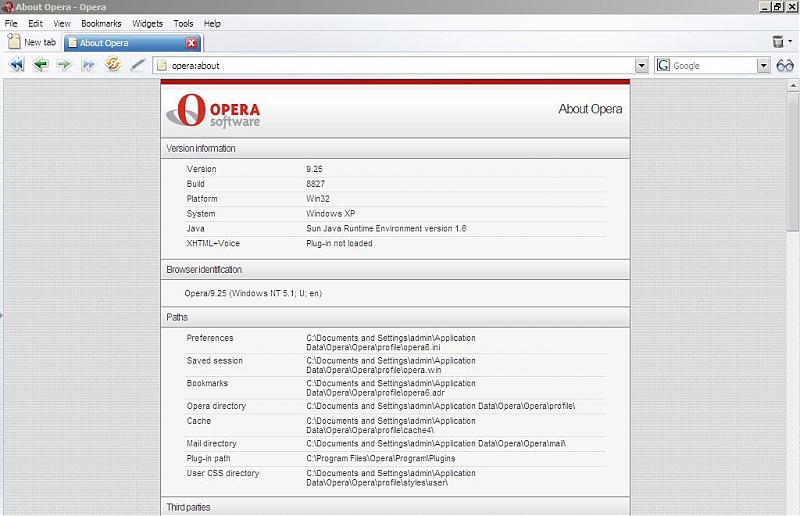Click the Cache path ending cache4
800x516 pixels.
pos(391,425)
